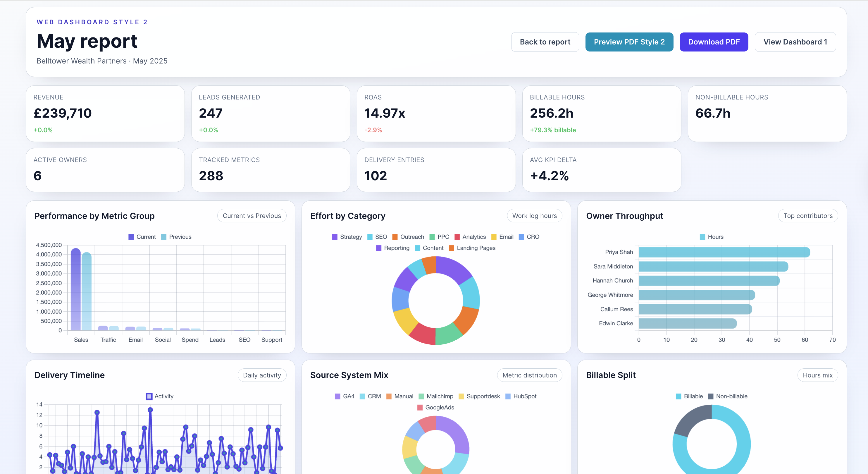Toggle the Current series legend
This screenshot has height=474, width=868.
(142, 237)
